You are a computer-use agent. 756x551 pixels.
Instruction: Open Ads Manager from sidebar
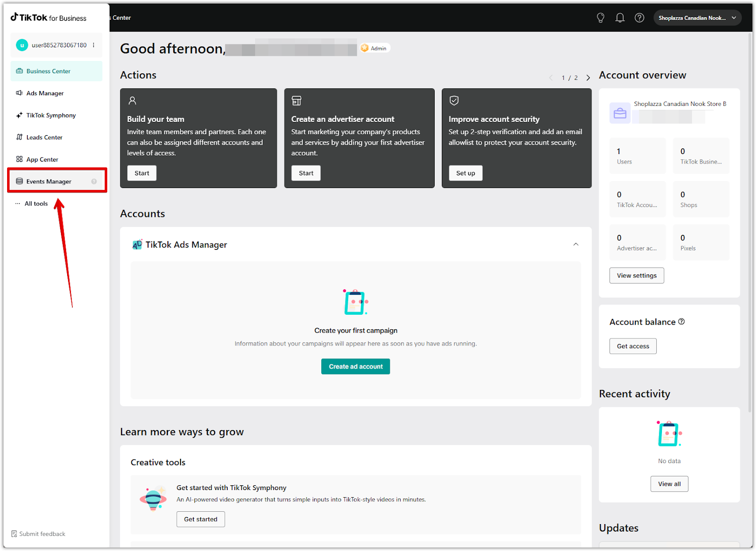coord(56,93)
